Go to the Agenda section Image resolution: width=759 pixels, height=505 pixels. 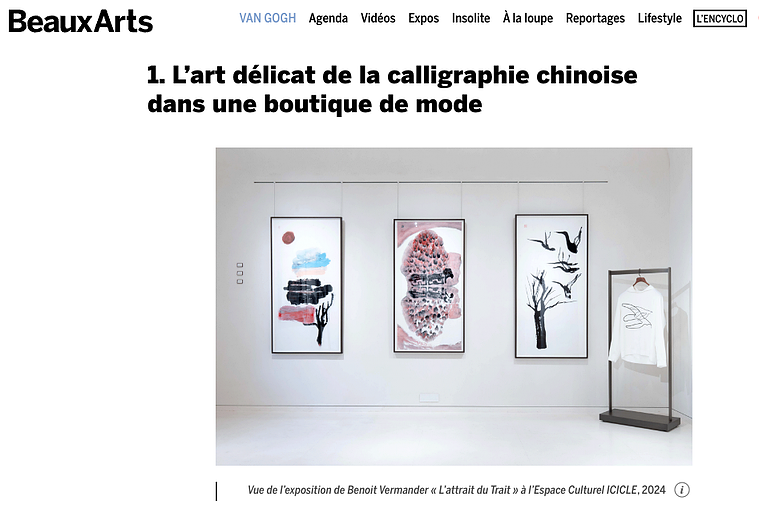click(328, 18)
